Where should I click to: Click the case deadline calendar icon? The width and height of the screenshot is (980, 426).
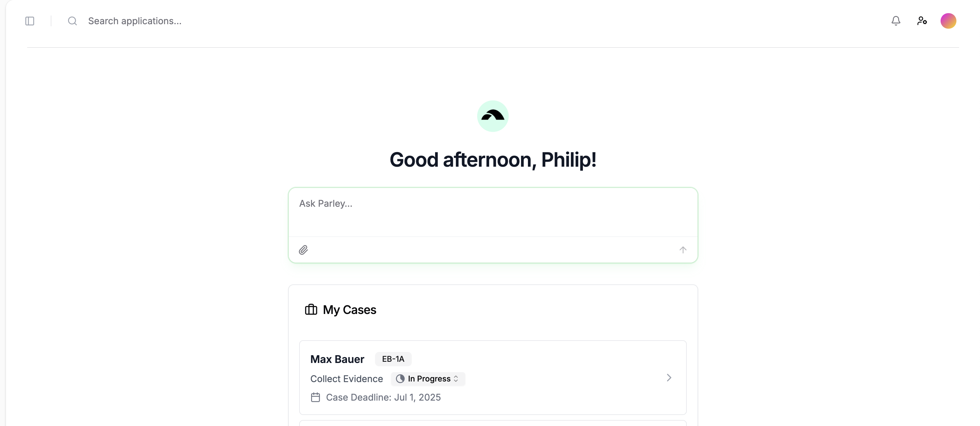tap(315, 397)
